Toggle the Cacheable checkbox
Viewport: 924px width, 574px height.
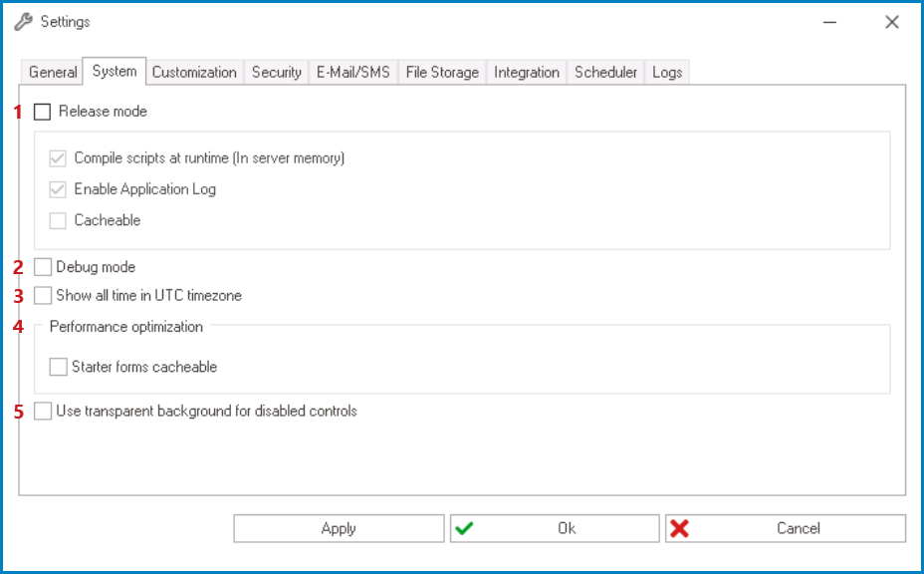58,220
